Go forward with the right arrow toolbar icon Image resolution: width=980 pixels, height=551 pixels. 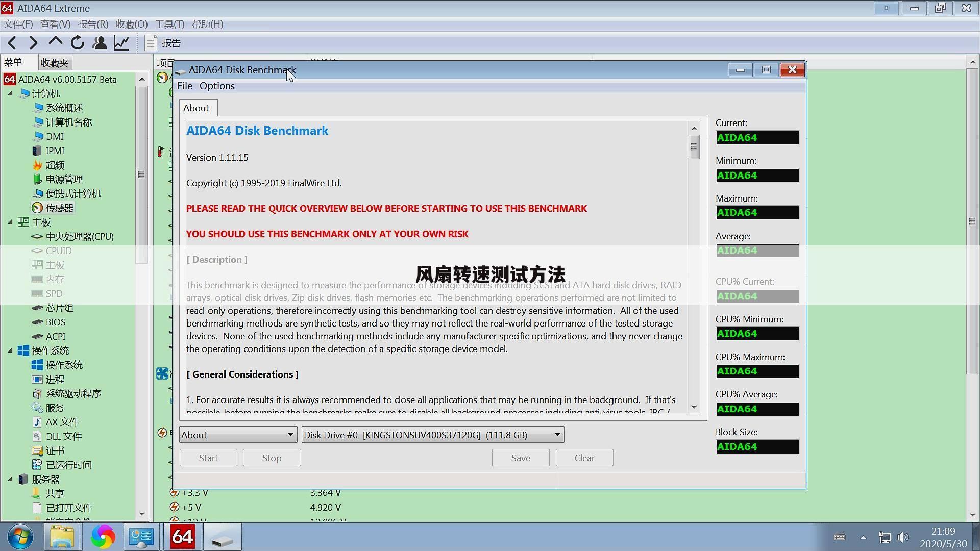pyautogui.click(x=33, y=43)
